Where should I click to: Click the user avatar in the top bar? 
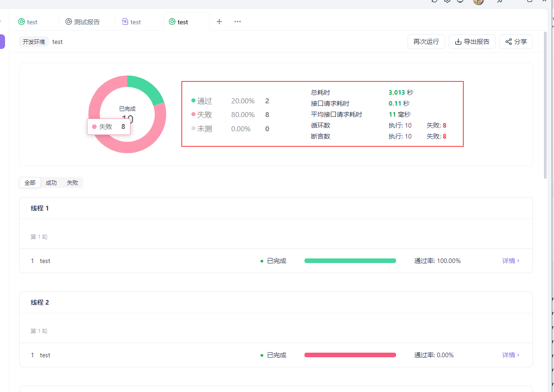click(x=478, y=2)
